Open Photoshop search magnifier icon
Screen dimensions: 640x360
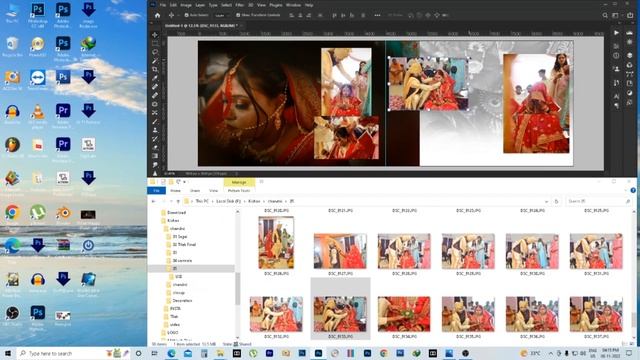coord(605,15)
